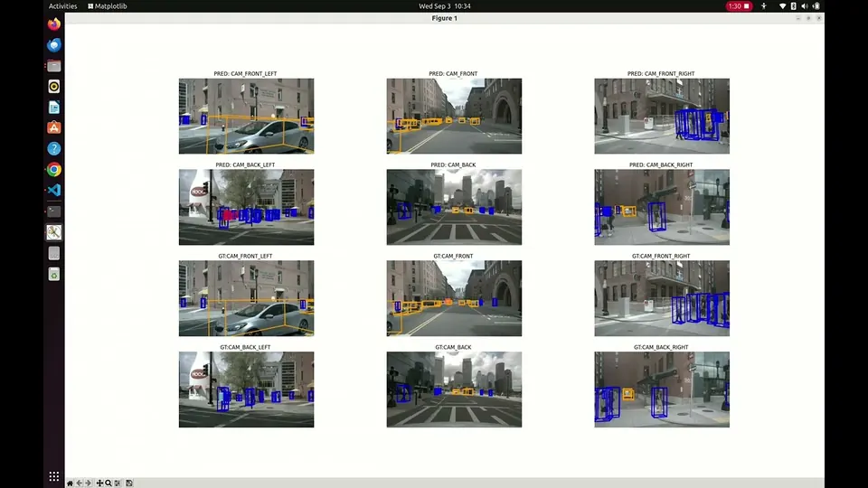Open the volume indicator
Viewport: 868px width, 488px height.
click(x=805, y=6)
